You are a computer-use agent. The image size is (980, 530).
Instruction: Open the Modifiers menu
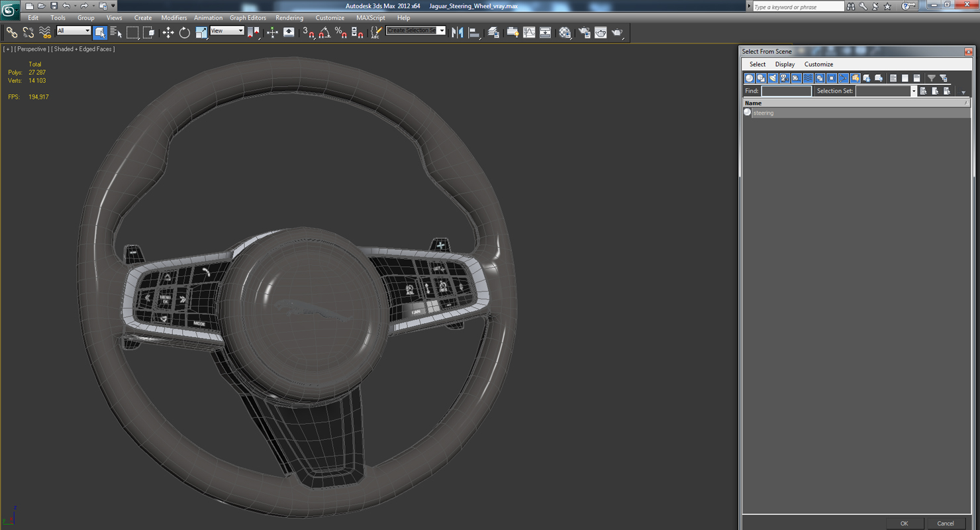pos(174,18)
